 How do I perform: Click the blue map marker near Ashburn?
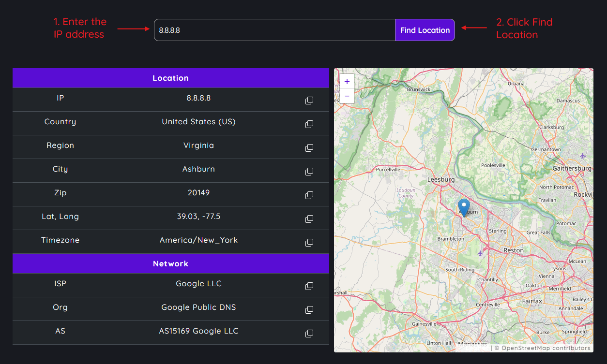(464, 205)
